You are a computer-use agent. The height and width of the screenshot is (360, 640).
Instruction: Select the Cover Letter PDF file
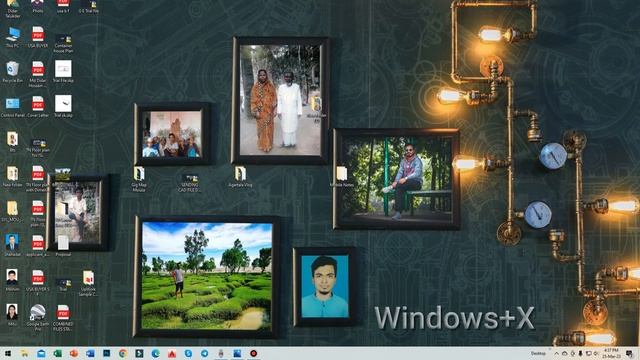pyautogui.click(x=38, y=107)
